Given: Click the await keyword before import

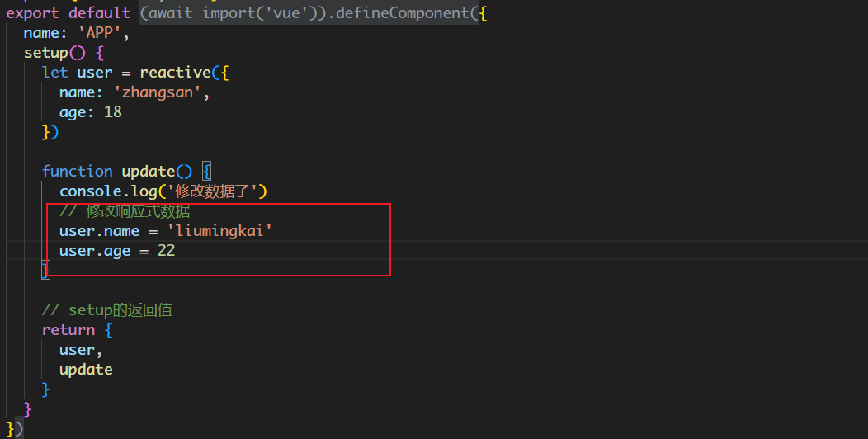Looking at the screenshot, I should [x=170, y=13].
